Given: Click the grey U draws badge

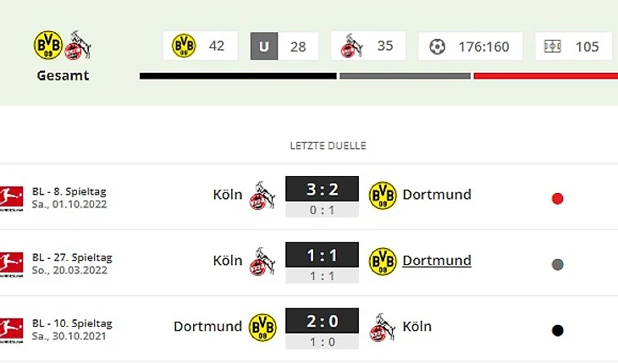Looking at the screenshot, I should pyautogui.click(x=264, y=46).
